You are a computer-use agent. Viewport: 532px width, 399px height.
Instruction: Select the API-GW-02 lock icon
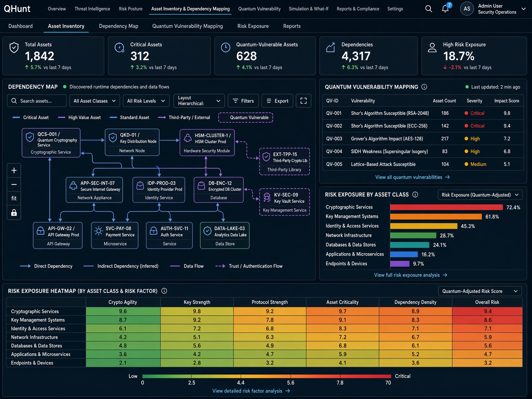[x=41, y=231]
